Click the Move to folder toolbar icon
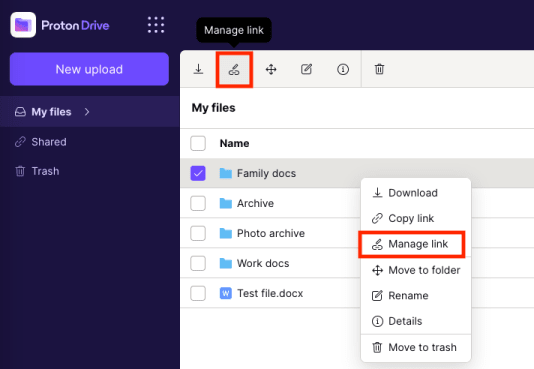This screenshot has width=534, height=369. pos(271,69)
